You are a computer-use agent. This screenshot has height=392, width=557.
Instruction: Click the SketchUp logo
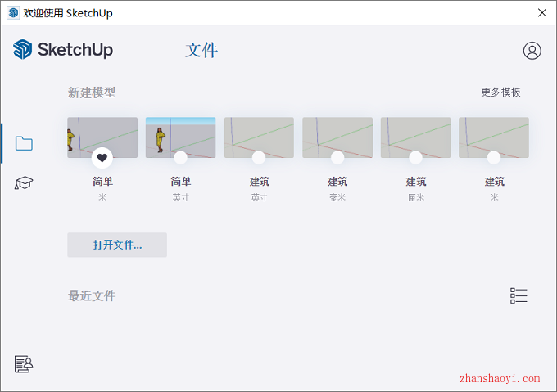pyautogui.click(x=63, y=49)
